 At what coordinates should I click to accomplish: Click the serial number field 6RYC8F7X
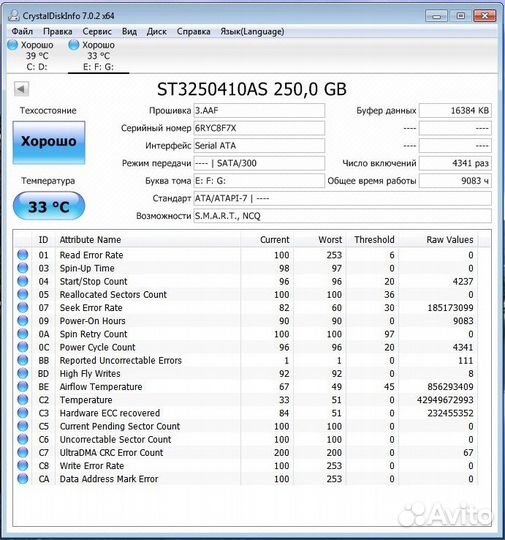click(259, 128)
